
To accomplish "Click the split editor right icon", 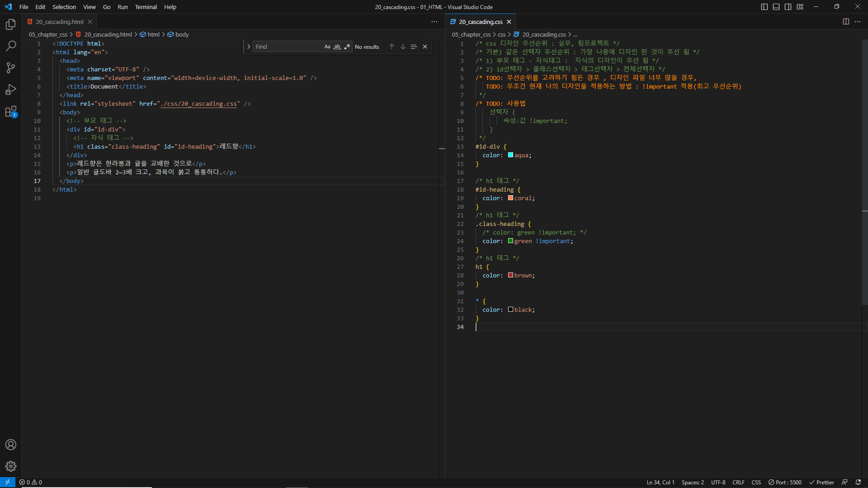I will (846, 22).
